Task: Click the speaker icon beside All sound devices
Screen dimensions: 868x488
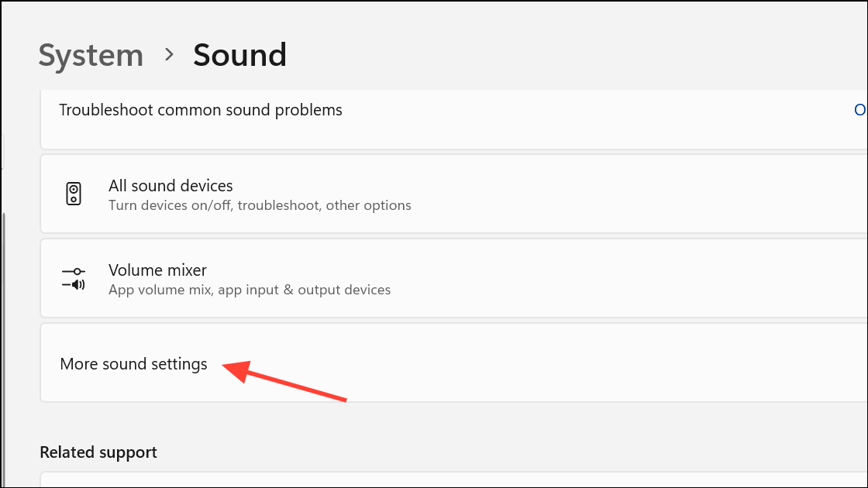Action: (74, 194)
